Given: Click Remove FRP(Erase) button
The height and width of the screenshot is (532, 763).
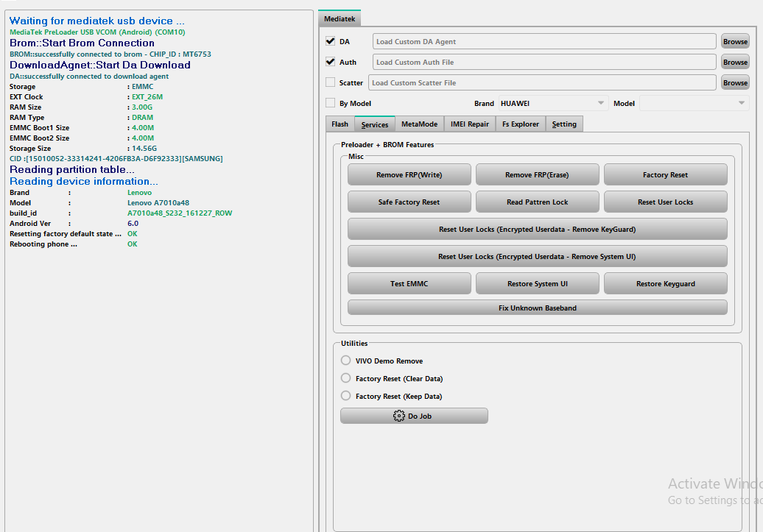Looking at the screenshot, I should [537, 174].
